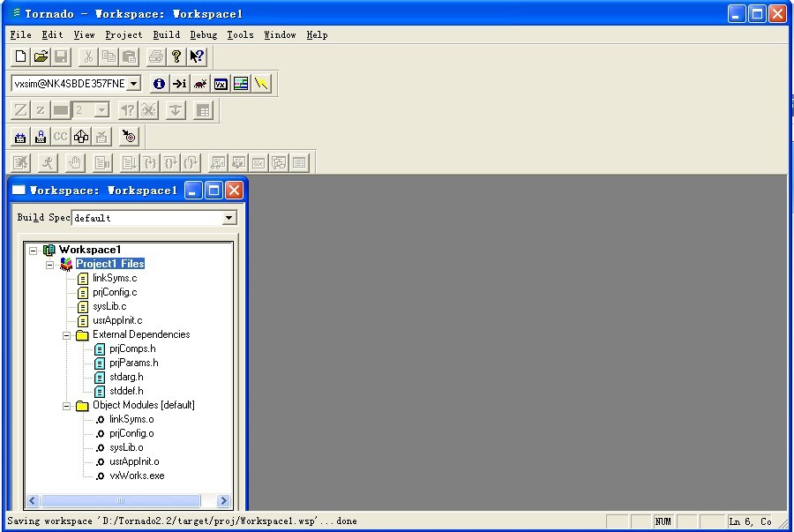The width and height of the screenshot is (794, 532).
Task: Click the Save floppy disk icon
Action: tap(61, 56)
